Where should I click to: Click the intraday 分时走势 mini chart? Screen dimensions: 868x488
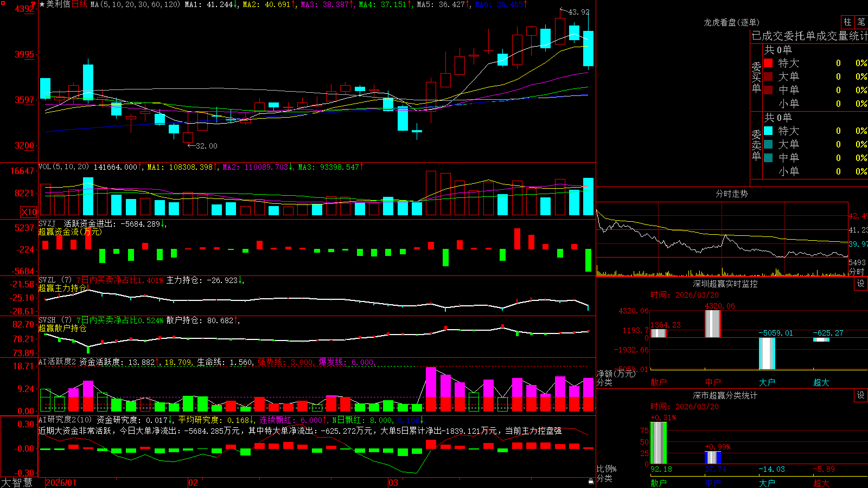pos(722,239)
